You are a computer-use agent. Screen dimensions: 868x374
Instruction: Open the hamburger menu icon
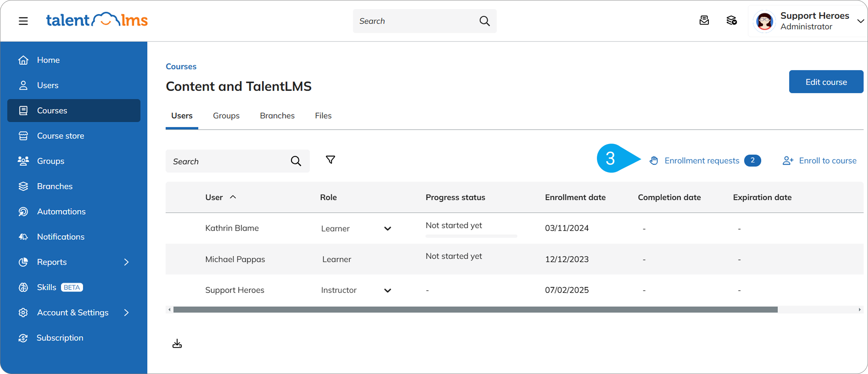[x=23, y=21]
